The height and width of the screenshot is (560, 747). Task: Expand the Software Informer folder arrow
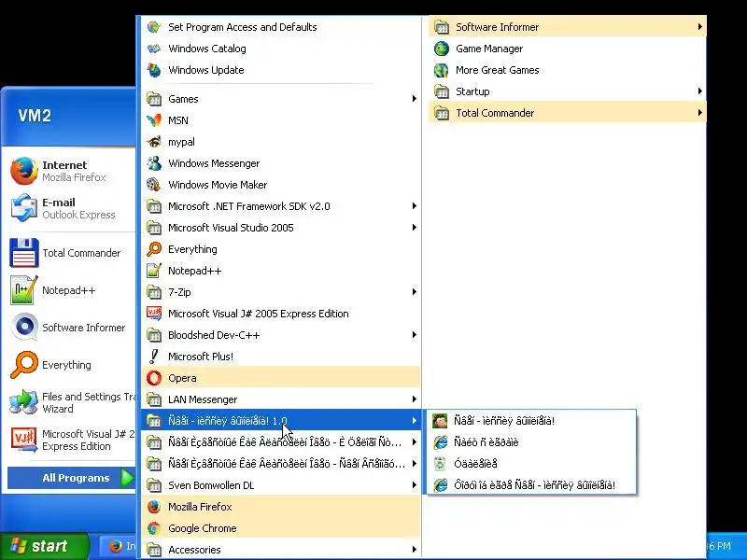point(699,27)
